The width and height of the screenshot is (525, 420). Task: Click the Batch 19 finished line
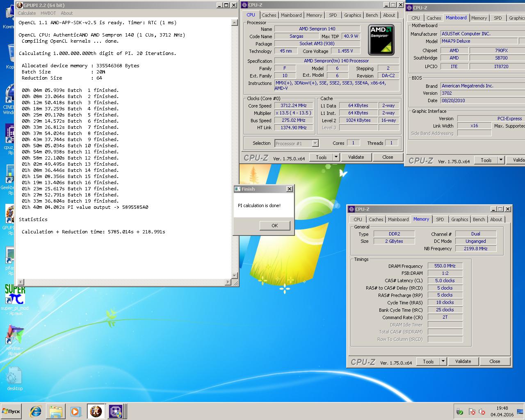coord(70,201)
